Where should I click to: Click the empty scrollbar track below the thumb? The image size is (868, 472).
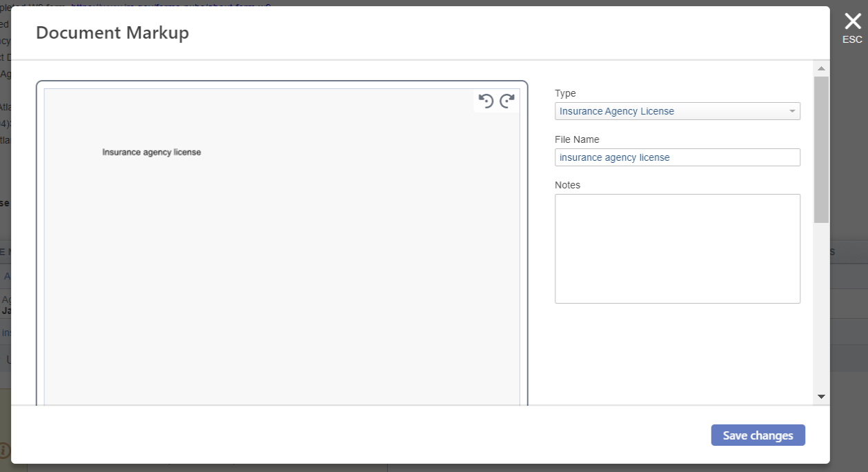pos(821,311)
